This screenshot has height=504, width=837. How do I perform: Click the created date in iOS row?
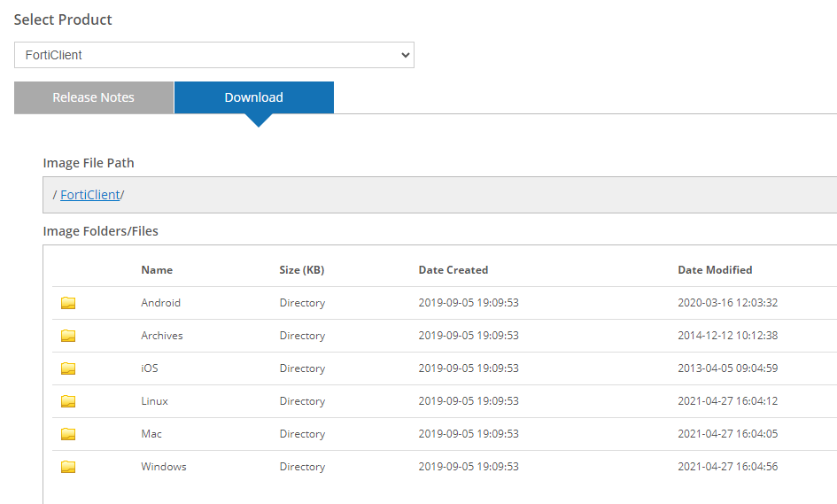click(469, 368)
